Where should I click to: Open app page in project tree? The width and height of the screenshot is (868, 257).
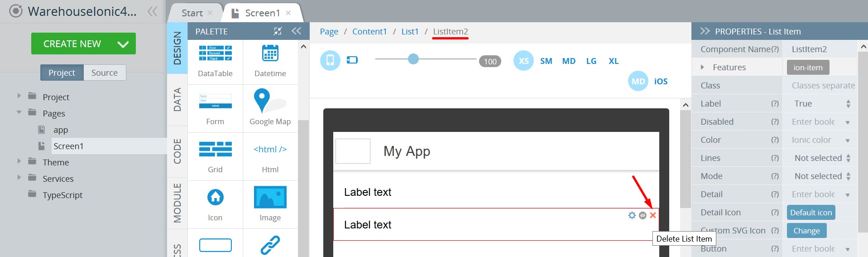click(x=61, y=130)
